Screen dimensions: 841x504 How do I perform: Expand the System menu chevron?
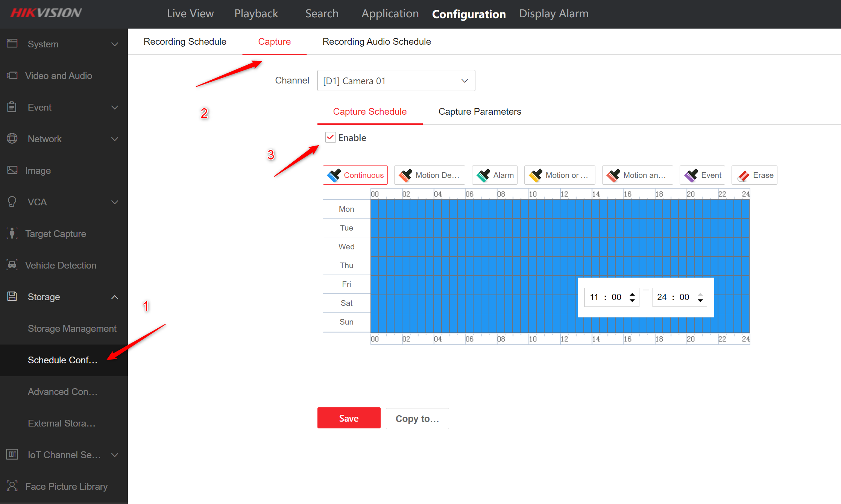click(x=115, y=44)
